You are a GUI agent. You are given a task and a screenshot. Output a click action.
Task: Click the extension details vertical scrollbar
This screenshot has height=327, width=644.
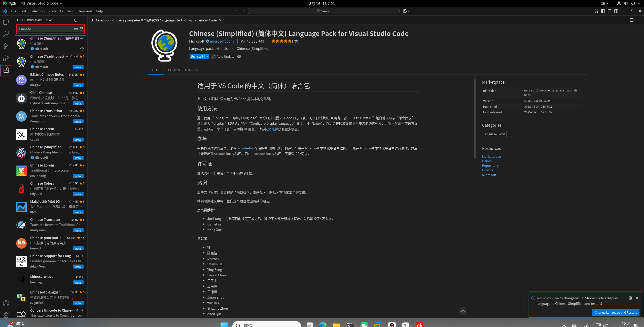click(475, 118)
